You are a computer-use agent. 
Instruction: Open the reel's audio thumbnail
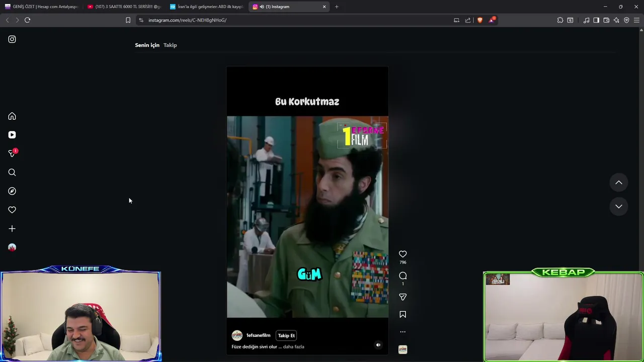click(403, 349)
